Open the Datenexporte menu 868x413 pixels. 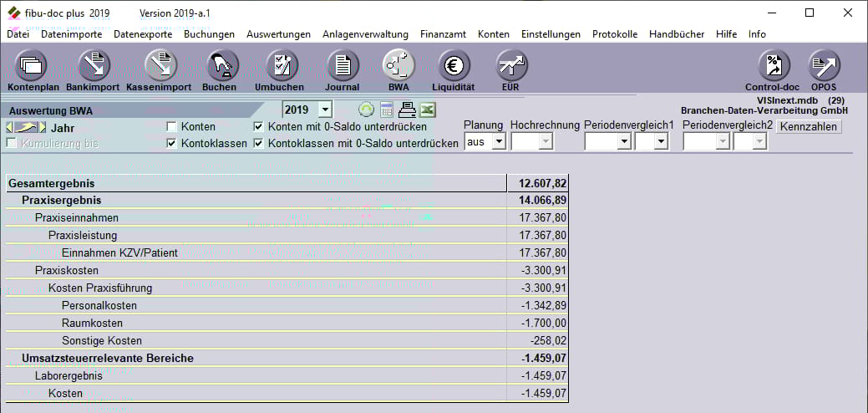click(x=143, y=34)
